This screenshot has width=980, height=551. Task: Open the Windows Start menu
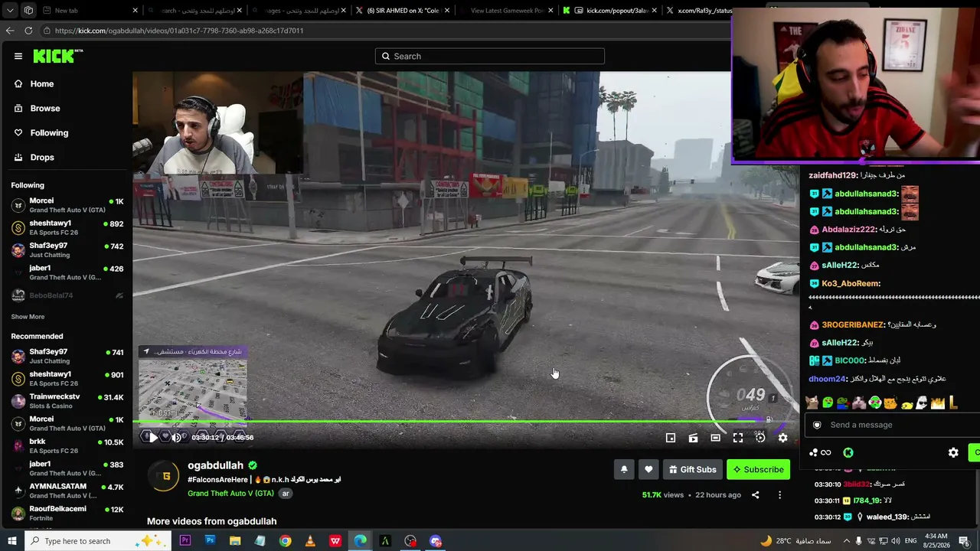[x=11, y=541]
